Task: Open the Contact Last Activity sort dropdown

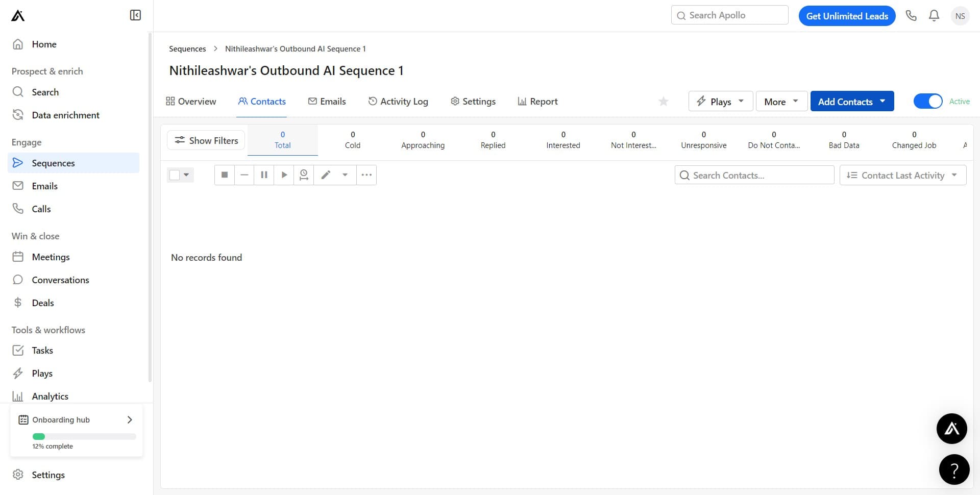Action: pyautogui.click(x=902, y=175)
